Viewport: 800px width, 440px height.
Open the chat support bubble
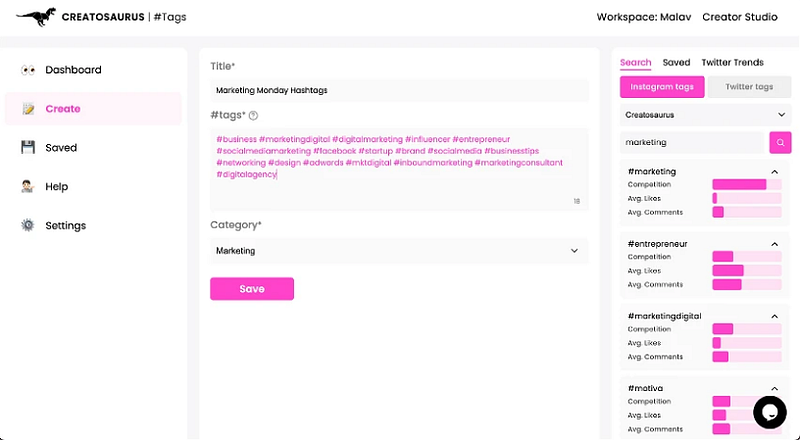click(770, 412)
